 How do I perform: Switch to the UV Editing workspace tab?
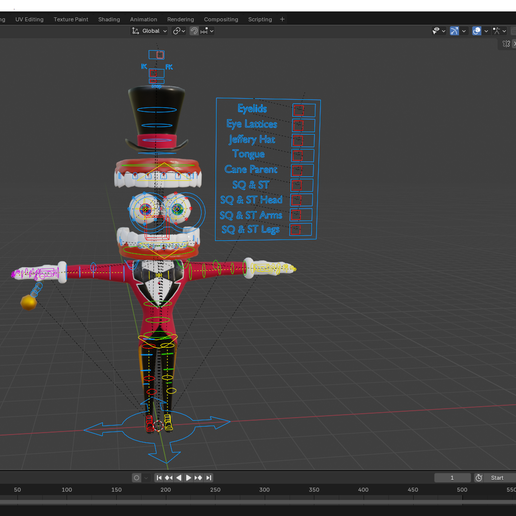point(29,19)
